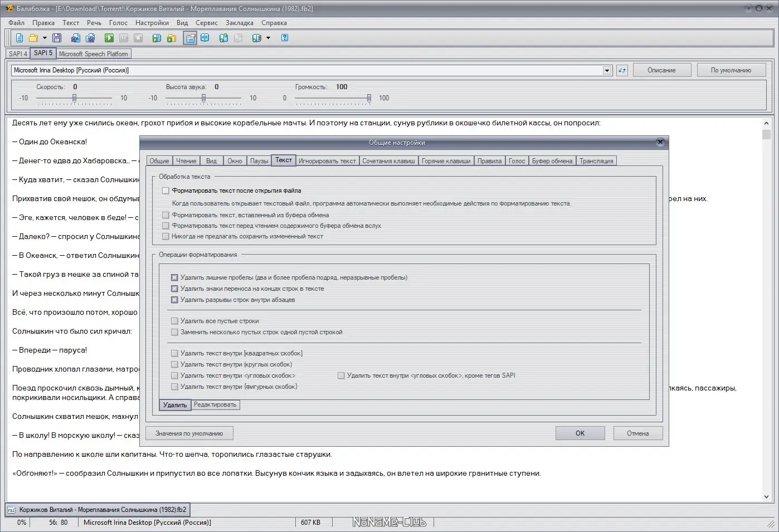Expand the bookmarks dropdown arrow in the toolbar
Viewport: 779px width, 532px height.
click(268, 38)
